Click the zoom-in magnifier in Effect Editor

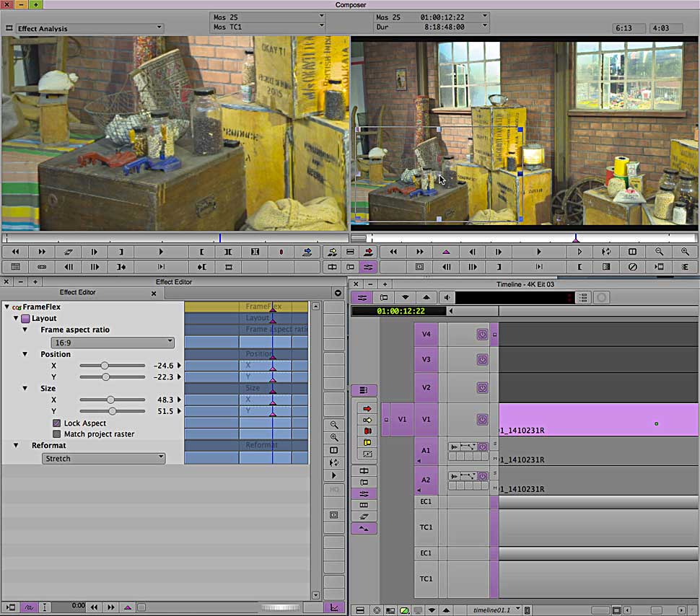pyautogui.click(x=333, y=438)
